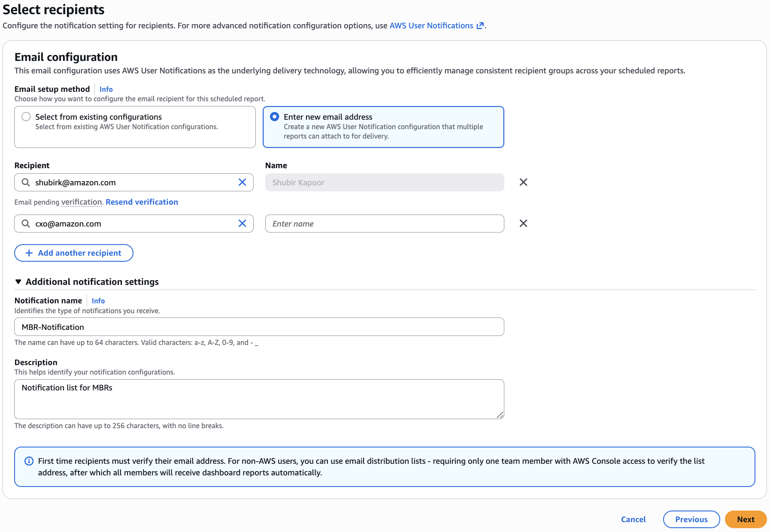The height and width of the screenshot is (532, 770).
Task: Click Cancel
Action: point(633,519)
